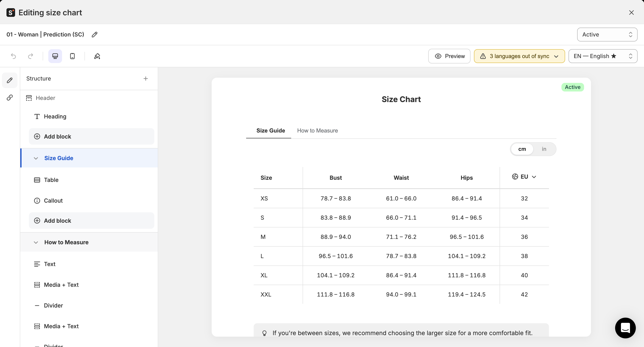Open the paint style tool
644x347 pixels.
(x=97, y=56)
